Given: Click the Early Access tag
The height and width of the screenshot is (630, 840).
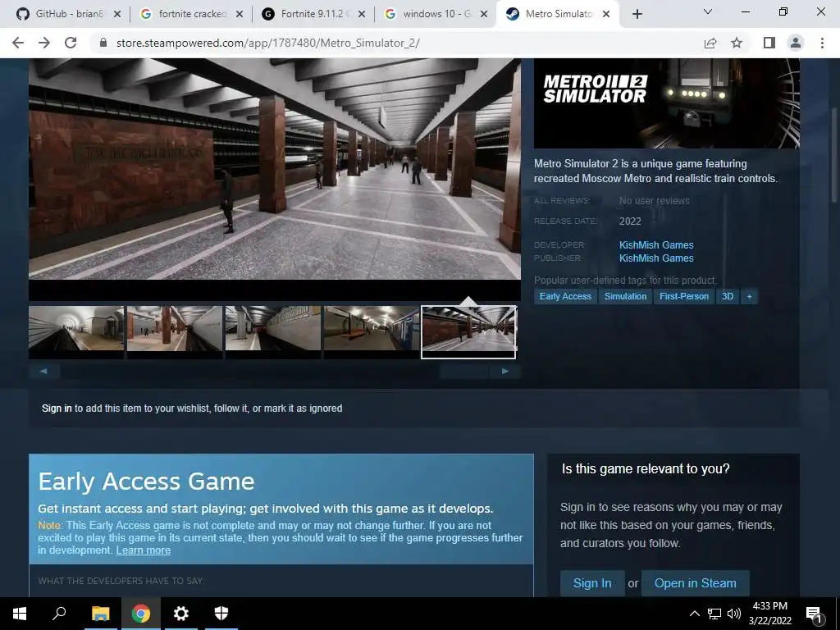Looking at the screenshot, I should pos(565,296).
